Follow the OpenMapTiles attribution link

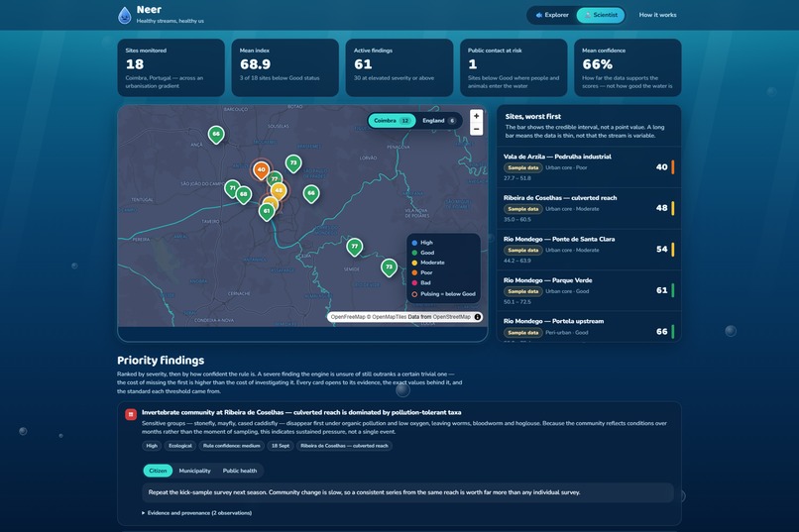[x=390, y=317]
